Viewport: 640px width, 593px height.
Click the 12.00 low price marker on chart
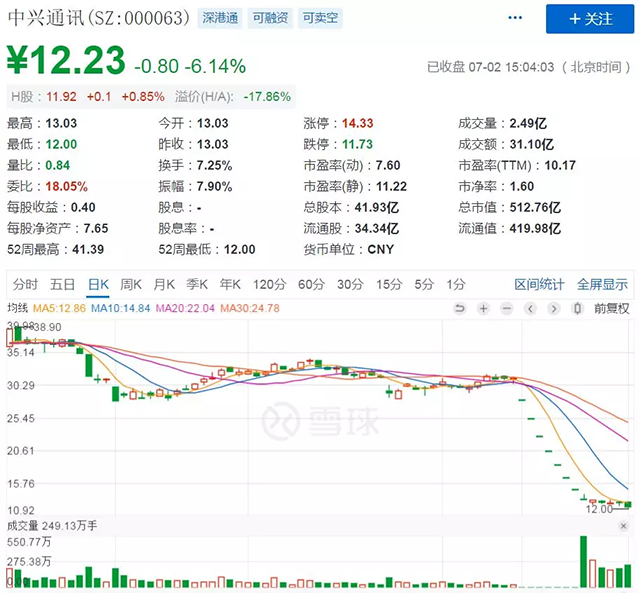coord(599,509)
